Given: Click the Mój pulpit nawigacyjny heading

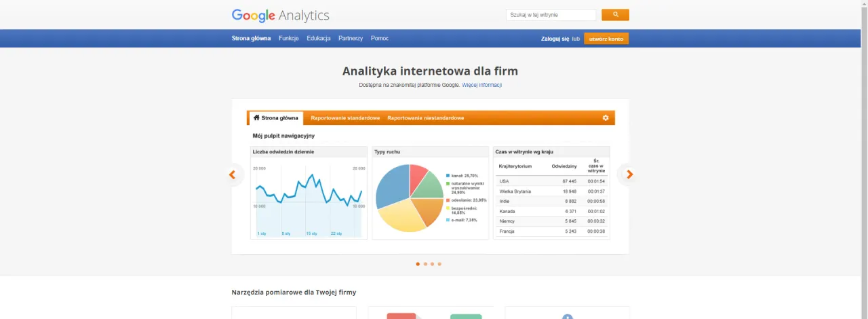Looking at the screenshot, I should point(283,136).
